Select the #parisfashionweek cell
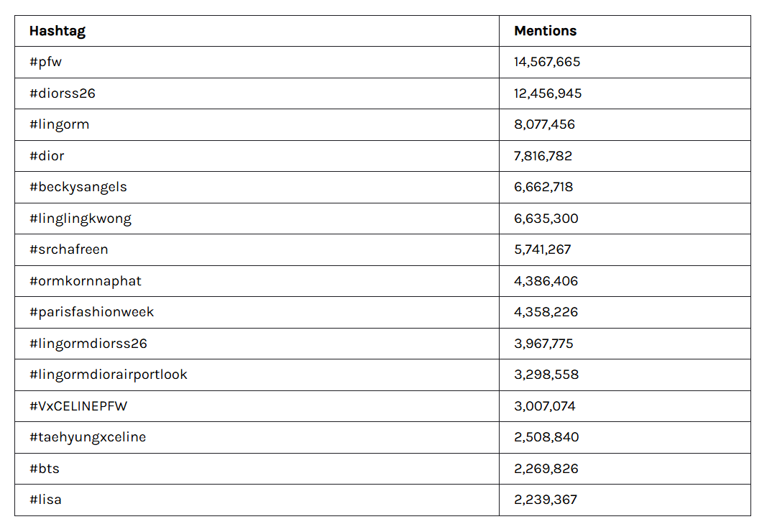767x532 pixels. point(92,312)
